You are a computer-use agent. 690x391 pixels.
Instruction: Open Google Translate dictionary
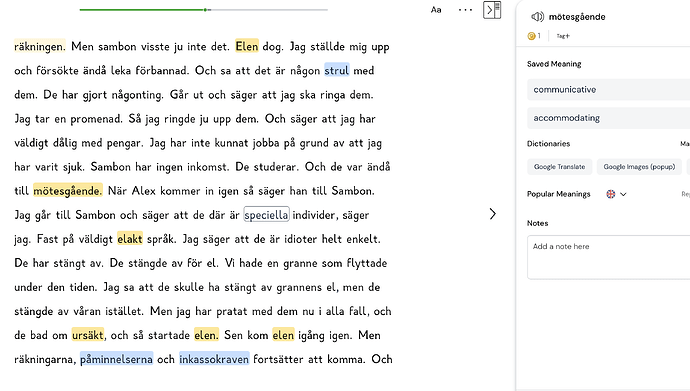[x=559, y=167]
